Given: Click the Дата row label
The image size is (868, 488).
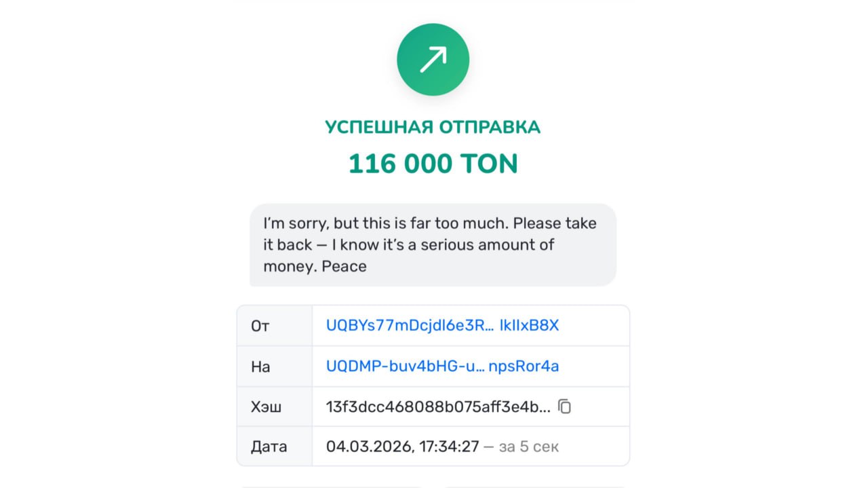Looking at the screenshot, I should tap(269, 447).
